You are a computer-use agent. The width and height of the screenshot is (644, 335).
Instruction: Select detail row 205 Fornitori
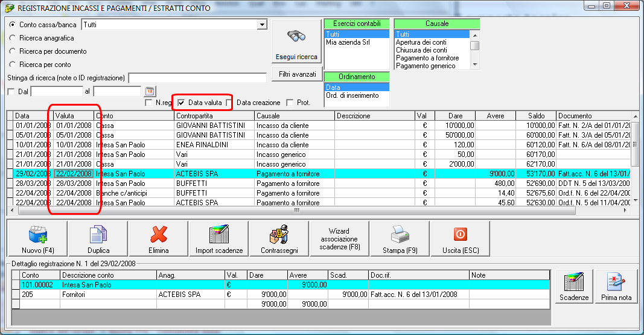pyautogui.click(x=281, y=295)
